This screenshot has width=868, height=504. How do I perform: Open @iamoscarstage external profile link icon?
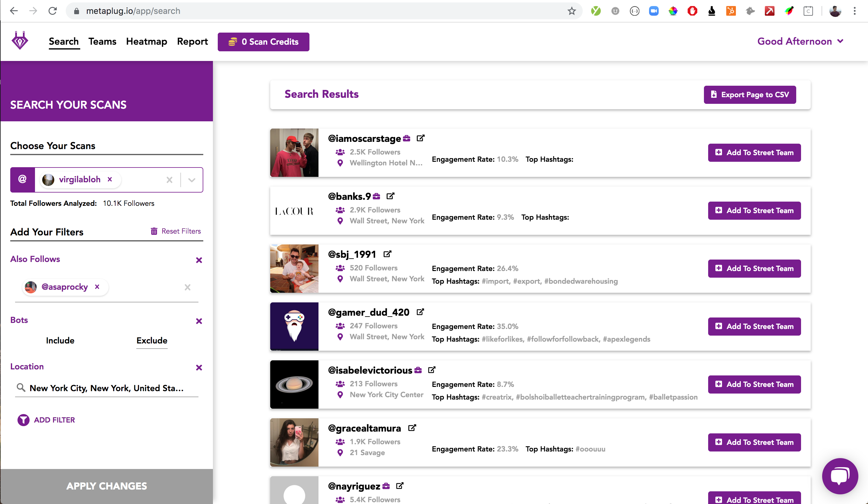pos(420,138)
